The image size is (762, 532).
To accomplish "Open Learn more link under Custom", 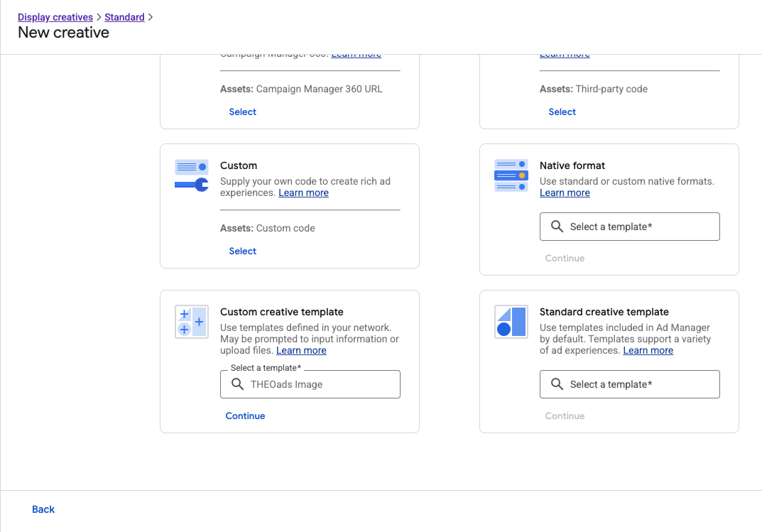I will click(x=303, y=192).
